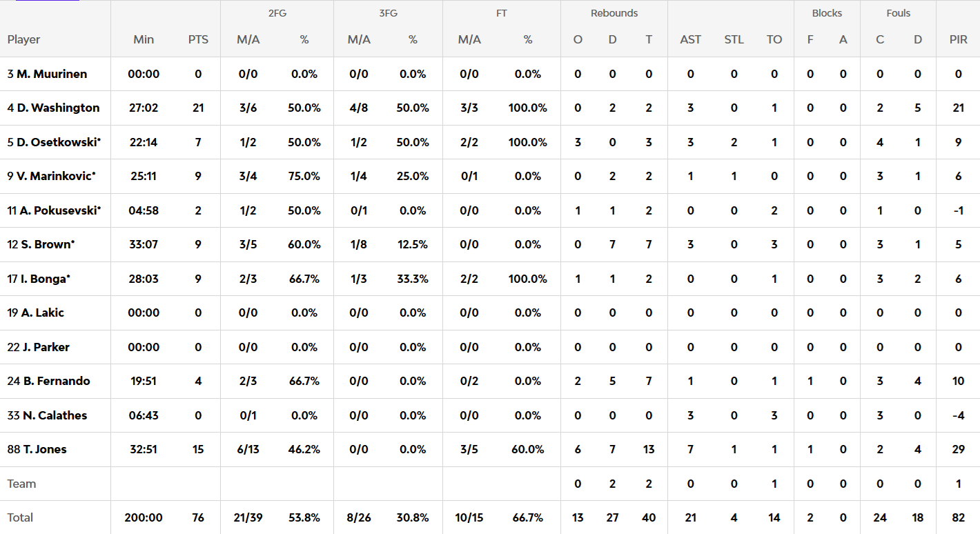Click I. Bonga player name
980x534 pixels.
click(45, 279)
